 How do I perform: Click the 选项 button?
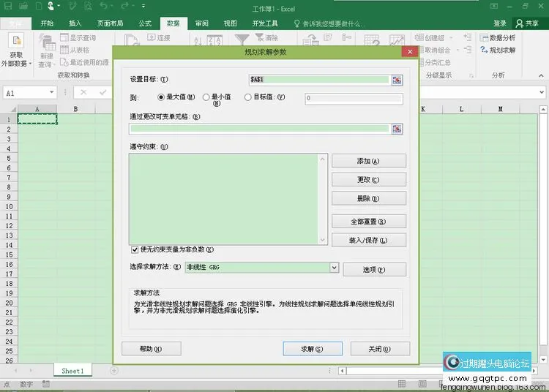(374, 270)
